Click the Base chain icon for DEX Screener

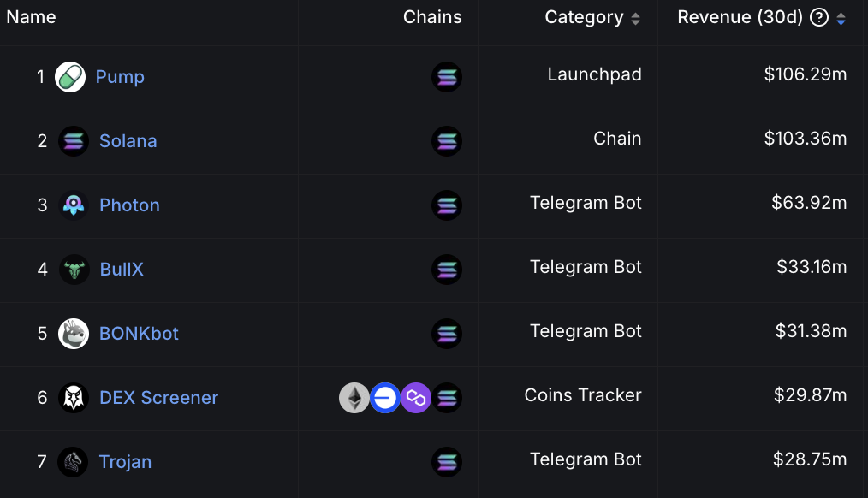[x=385, y=398]
